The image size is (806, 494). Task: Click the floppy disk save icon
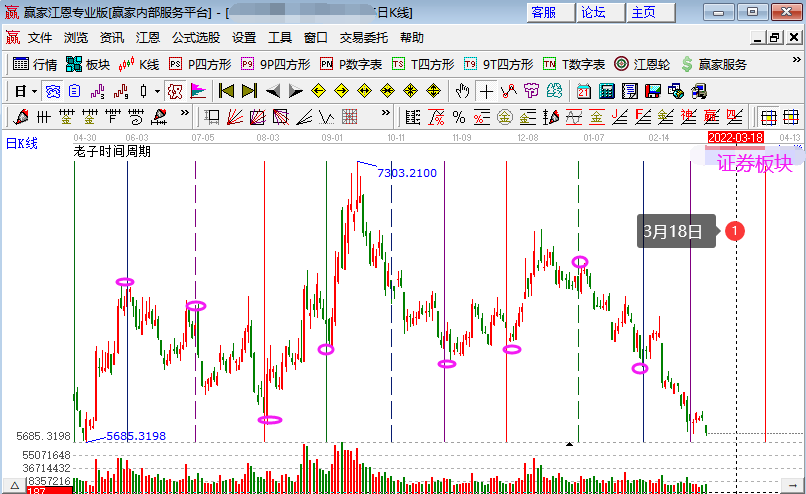[x=653, y=92]
